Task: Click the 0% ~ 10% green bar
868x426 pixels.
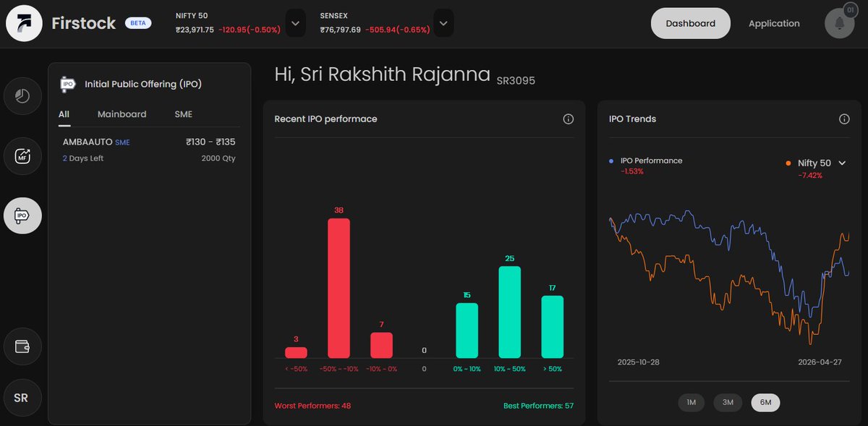Action: [x=467, y=331]
